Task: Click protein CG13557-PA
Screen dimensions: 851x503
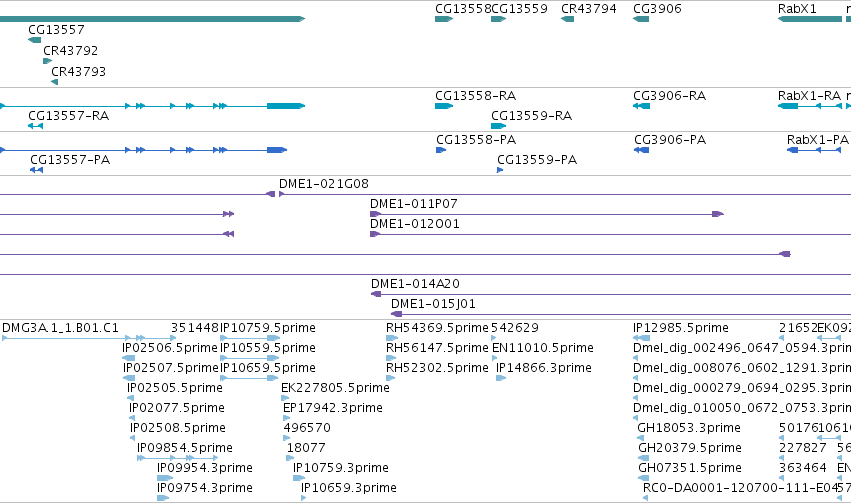Action: pos(36,170)
